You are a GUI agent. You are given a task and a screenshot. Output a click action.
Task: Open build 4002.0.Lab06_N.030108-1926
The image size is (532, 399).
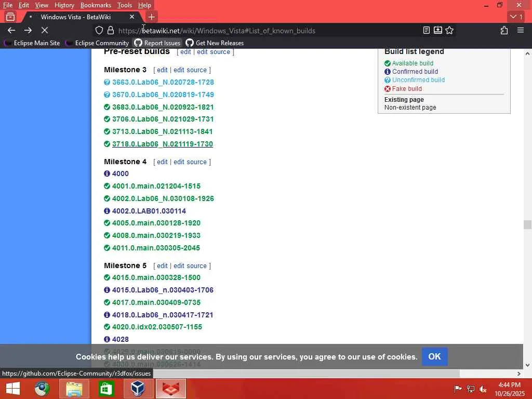(163, 198)
